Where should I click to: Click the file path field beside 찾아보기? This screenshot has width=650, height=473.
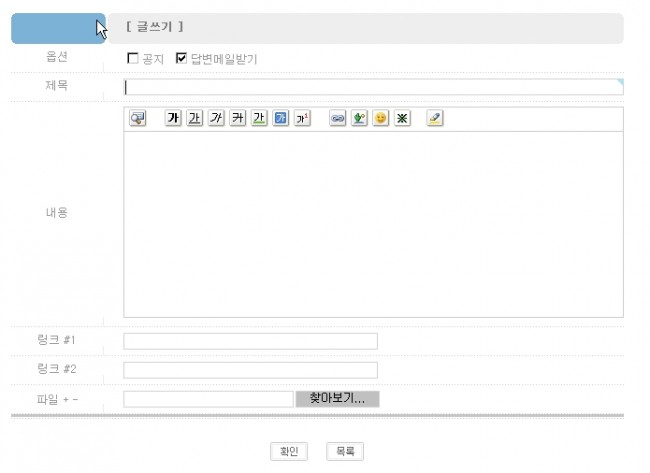(209, 399)
